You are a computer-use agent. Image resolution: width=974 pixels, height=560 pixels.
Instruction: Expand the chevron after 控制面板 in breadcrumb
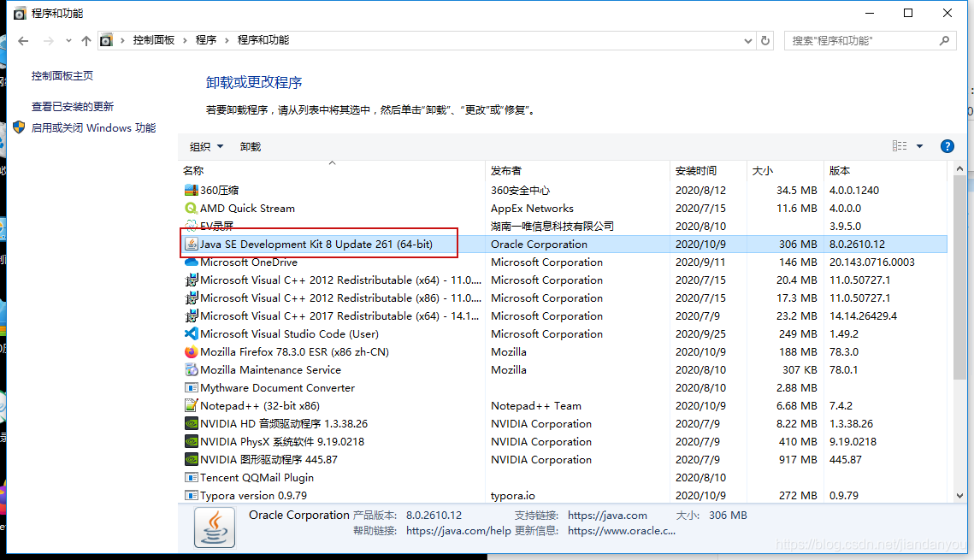pos(185,40)
